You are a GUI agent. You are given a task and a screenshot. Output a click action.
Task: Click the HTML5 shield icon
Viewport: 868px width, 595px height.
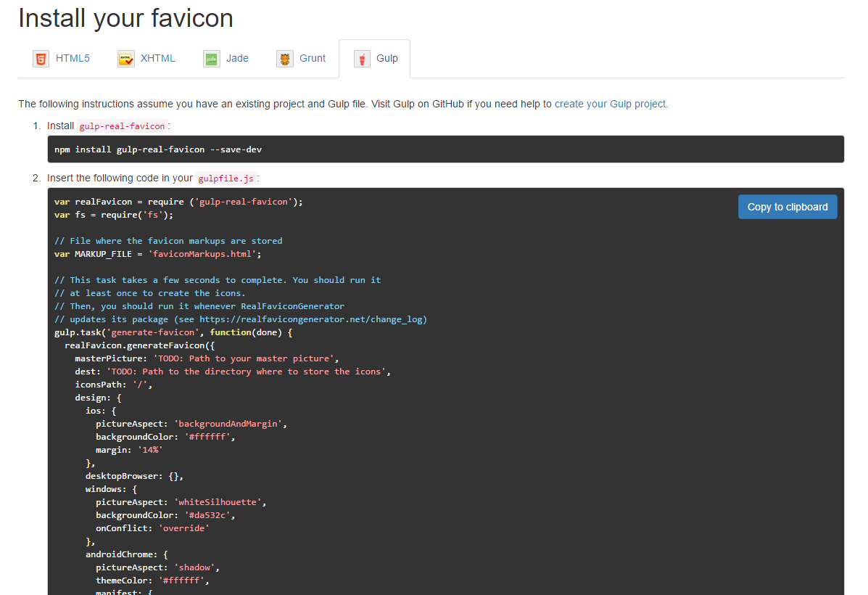point(41,59)
